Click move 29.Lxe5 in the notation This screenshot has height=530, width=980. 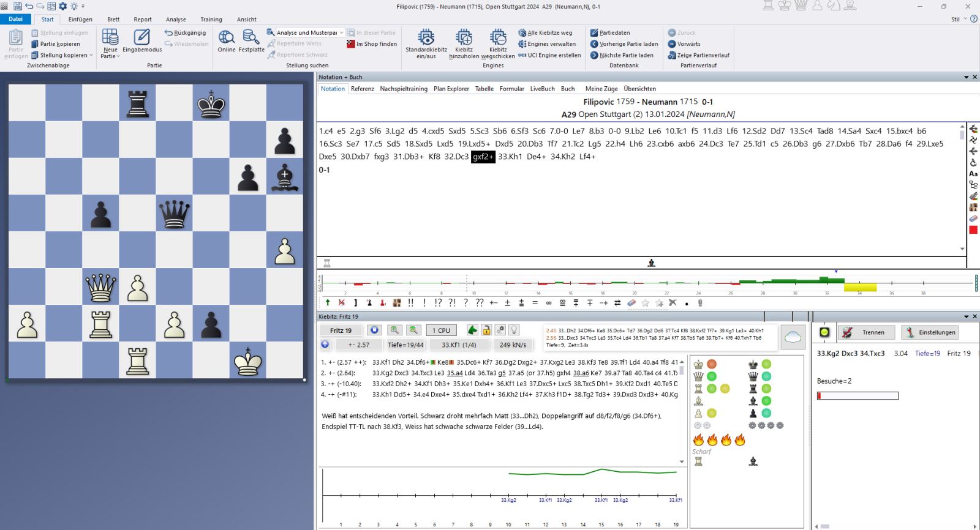click(x=930, y=144)
